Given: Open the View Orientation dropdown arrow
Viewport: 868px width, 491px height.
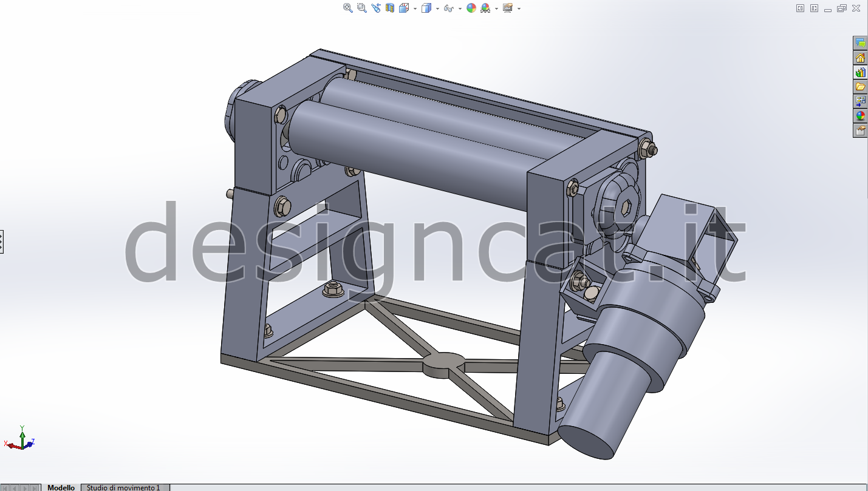Looking at the screenshot, I should [x=415, y=8].
